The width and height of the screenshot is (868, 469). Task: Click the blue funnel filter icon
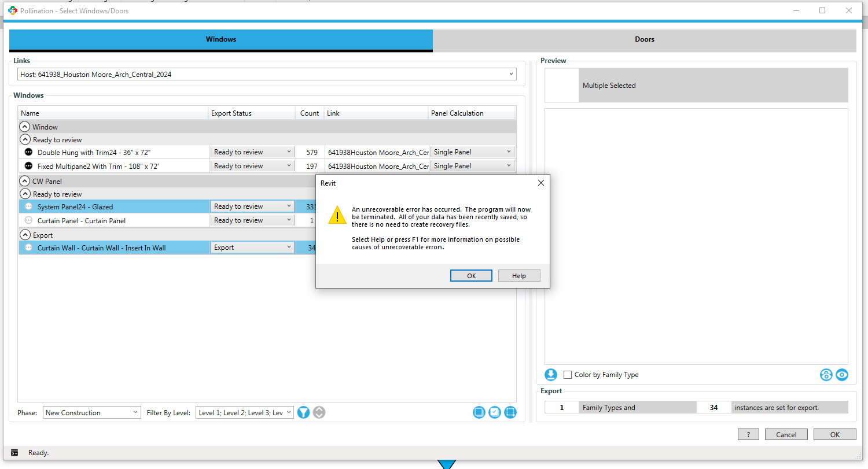[303, 412]
